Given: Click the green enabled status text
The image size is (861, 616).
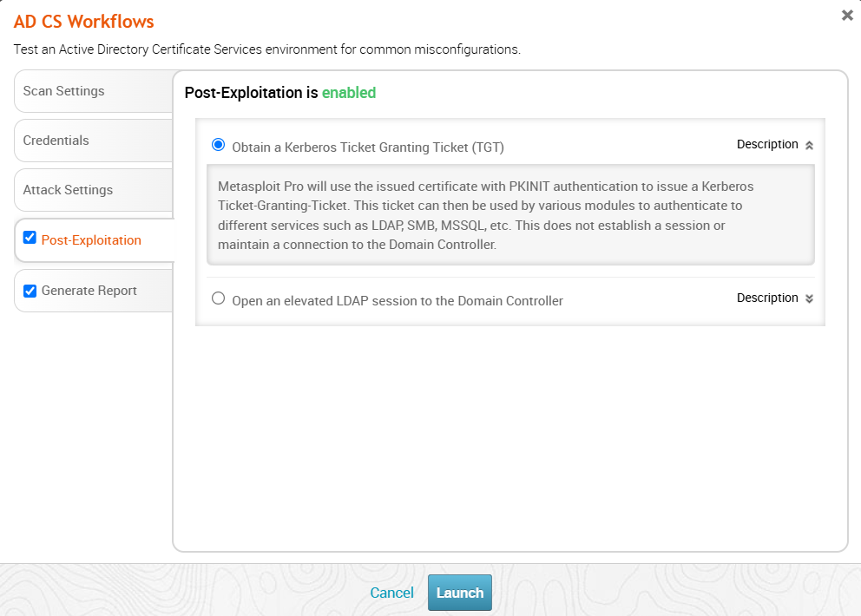Looking at the screenshot, I should (x=348, y=93).
